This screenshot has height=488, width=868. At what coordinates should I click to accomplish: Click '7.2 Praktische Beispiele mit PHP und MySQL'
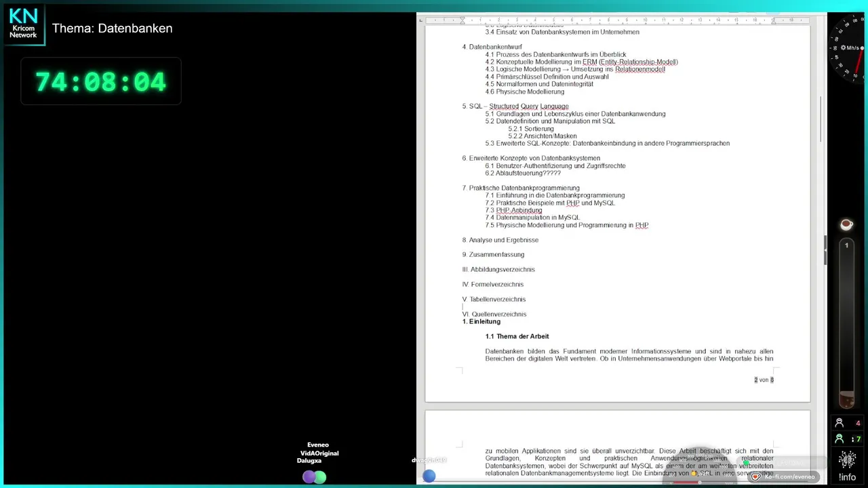coord(551,203)
